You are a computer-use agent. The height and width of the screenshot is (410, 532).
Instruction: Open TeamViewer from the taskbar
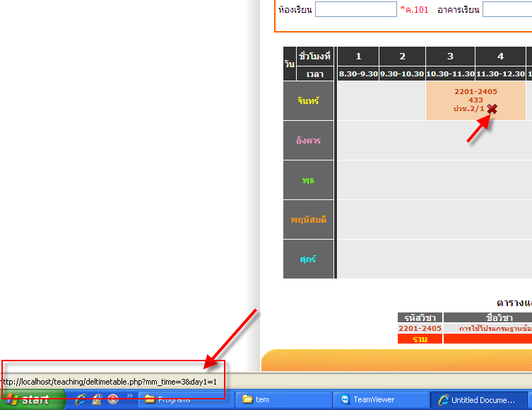tap(382, 400)
